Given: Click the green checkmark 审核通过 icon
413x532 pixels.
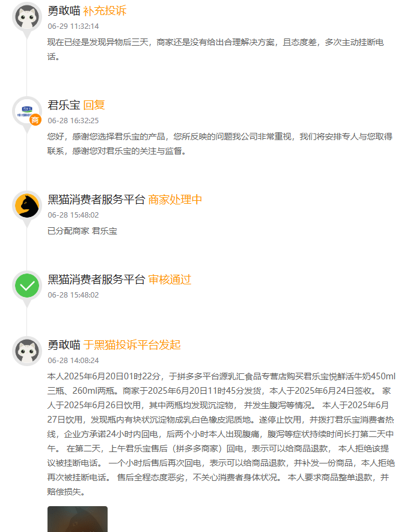Looking at the screenshot, I should 27,286.
